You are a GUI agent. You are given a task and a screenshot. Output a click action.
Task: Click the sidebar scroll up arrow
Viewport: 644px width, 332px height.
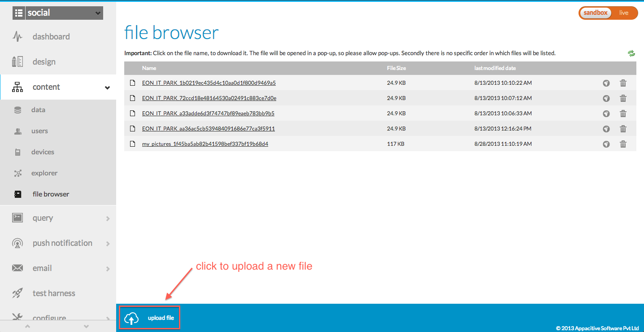28,327
